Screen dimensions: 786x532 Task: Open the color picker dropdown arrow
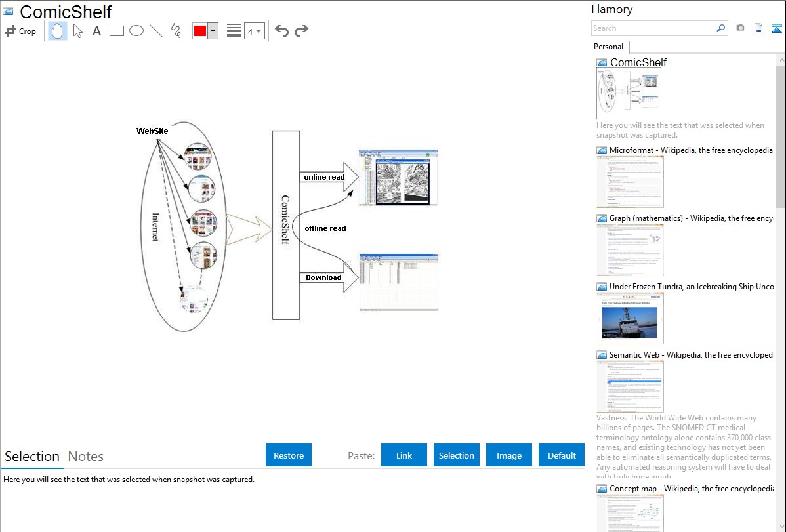tap(213, 31)
